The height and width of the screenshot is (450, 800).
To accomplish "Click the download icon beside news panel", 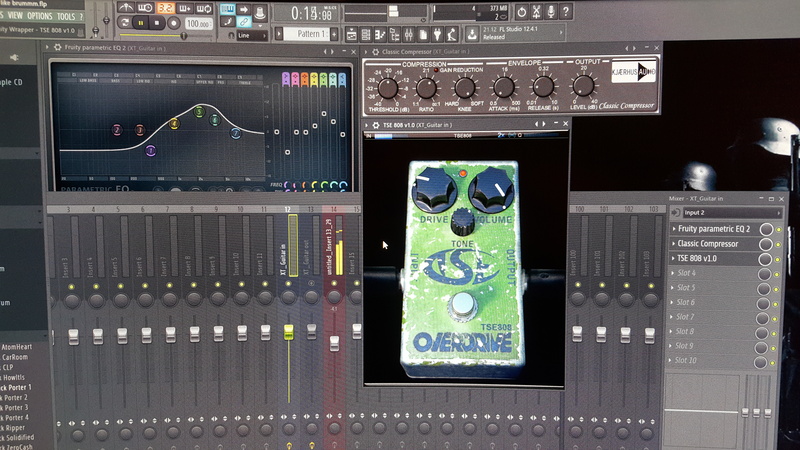I will [x=472, y=34].
